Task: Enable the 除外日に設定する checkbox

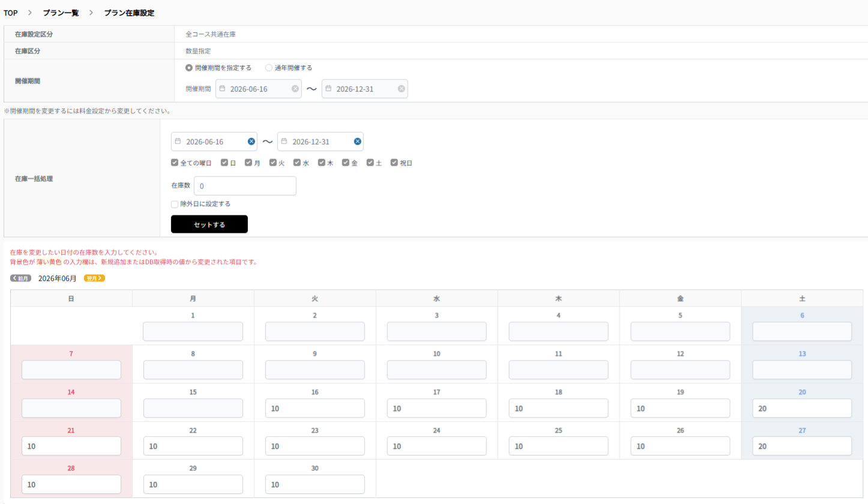Action: click(175, 204)
